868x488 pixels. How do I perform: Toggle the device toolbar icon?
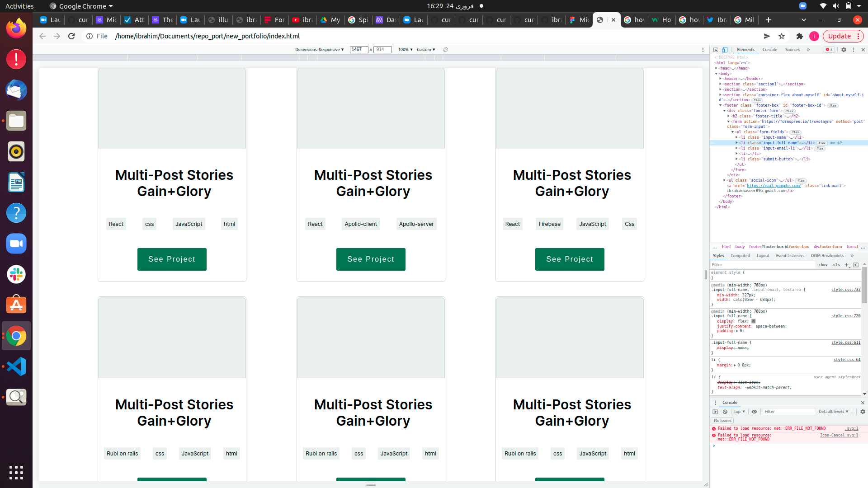[x=725, y=50]
